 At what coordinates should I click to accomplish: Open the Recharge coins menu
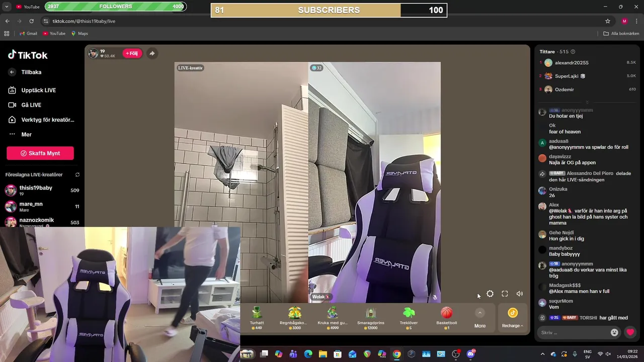[x=512, y=318]
